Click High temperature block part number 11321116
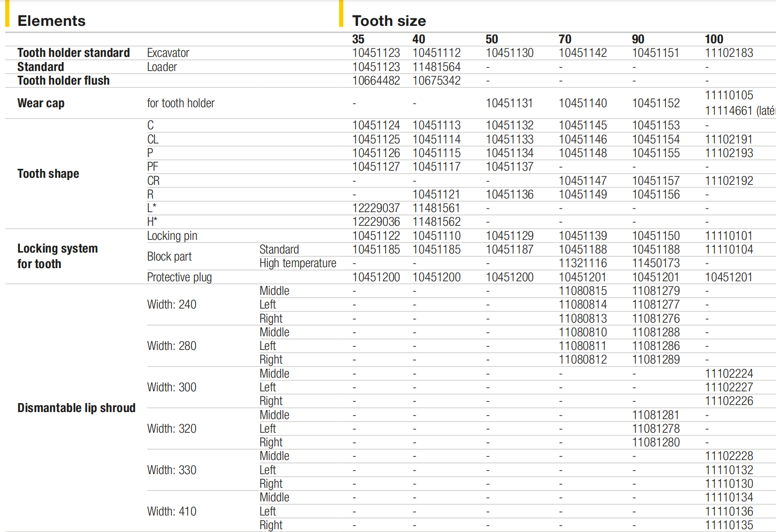 582,263
